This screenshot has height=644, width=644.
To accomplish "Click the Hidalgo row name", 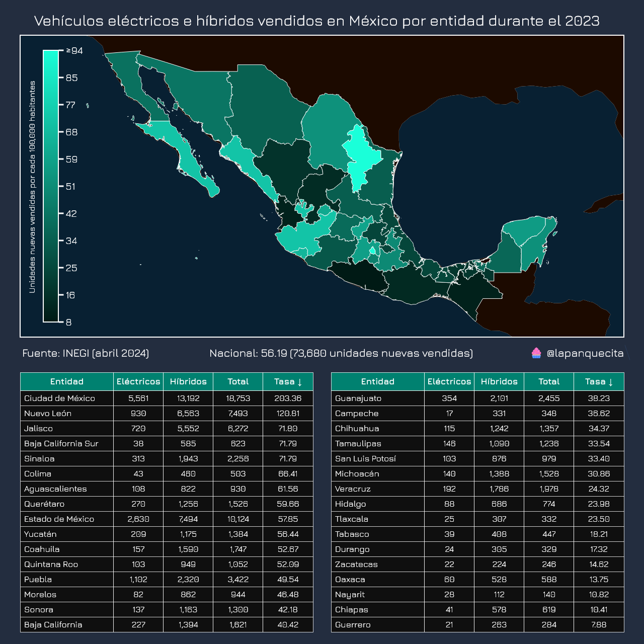I will 351,504.
